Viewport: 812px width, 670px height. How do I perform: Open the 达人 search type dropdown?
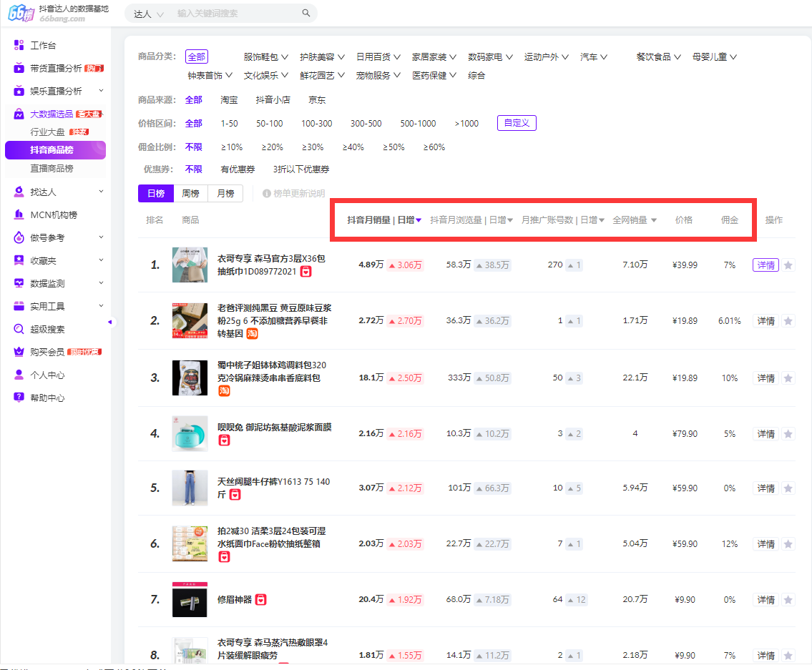click(149, 14)
